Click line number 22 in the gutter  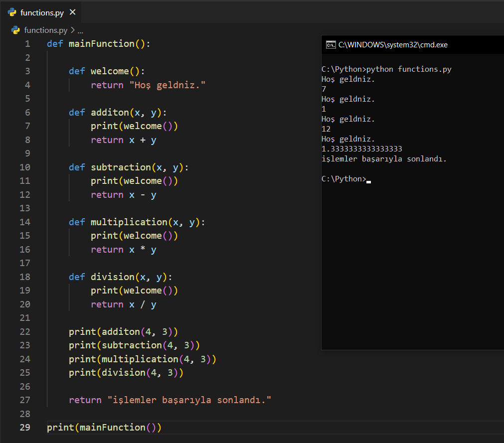[x=25, y=331]
